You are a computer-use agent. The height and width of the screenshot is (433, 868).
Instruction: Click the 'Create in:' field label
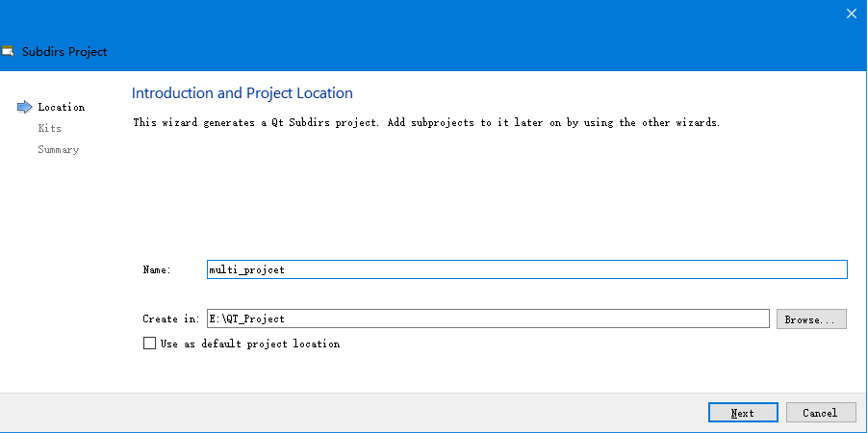(171, 318)
